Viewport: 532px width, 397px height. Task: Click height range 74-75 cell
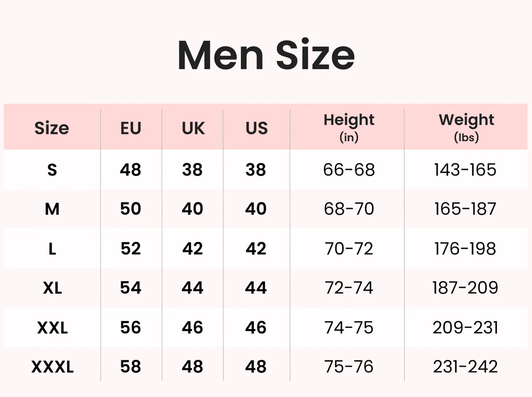349,327
